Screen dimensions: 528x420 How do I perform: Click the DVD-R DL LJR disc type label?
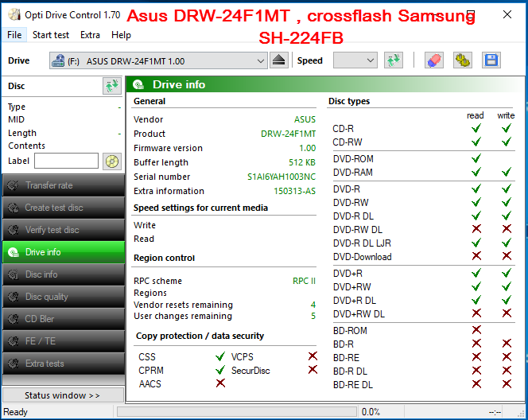(x=362, y=243)
